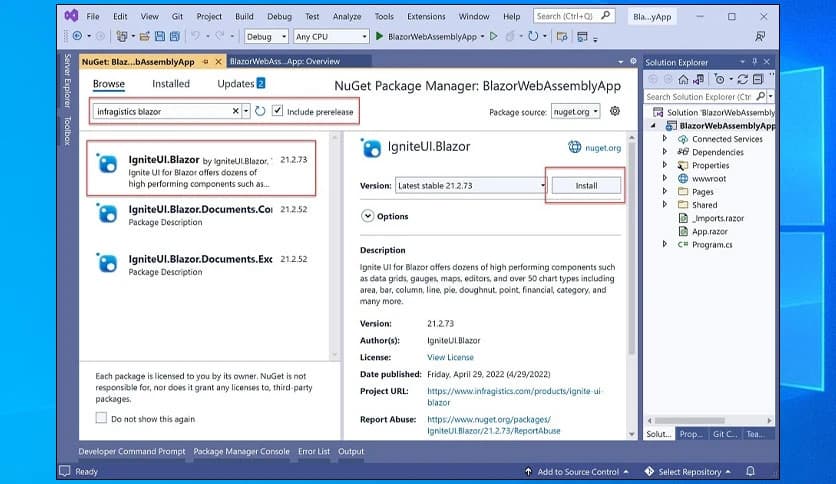Switch views icon in Solution Explorer
The width and height of the screenshot is (836, 484).
[698, 79]
